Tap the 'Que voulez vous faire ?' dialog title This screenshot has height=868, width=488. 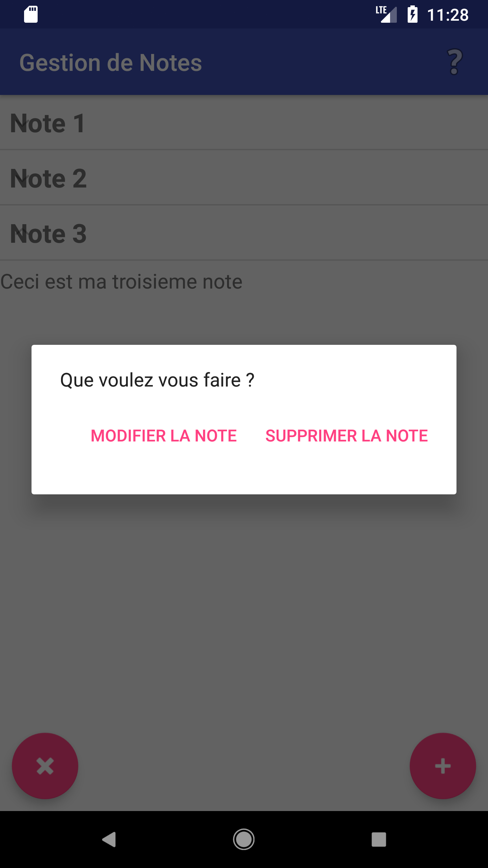point(157,380)
